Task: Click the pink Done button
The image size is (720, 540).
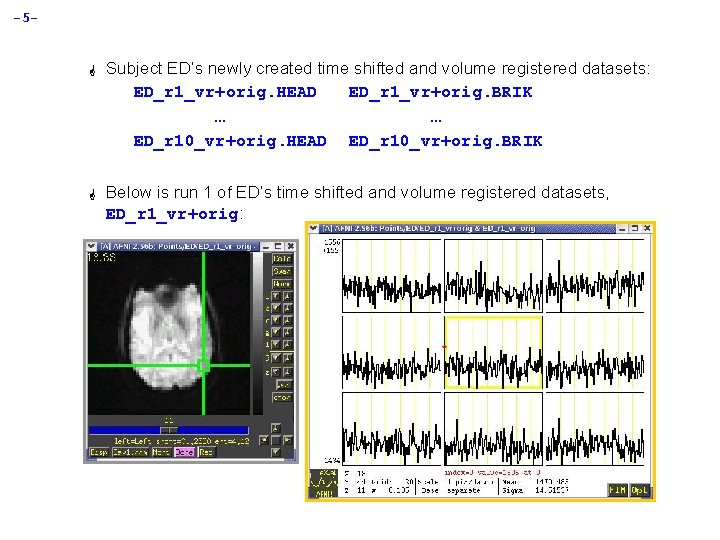Action: (x=184, y=452)
